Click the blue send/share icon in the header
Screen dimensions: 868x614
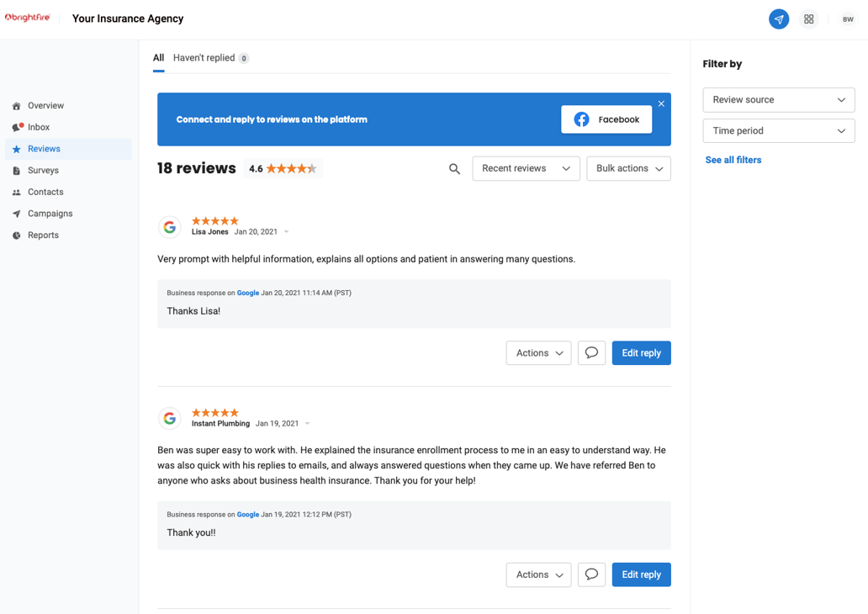pos(778,19)
